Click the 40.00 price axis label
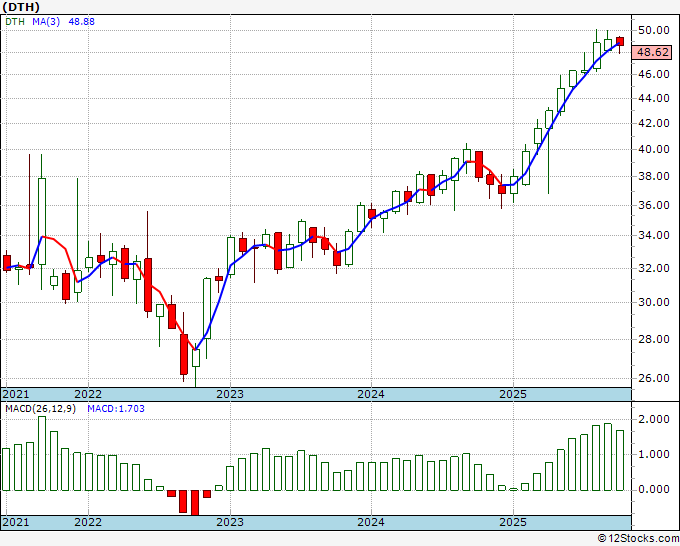 coord(654,149)
